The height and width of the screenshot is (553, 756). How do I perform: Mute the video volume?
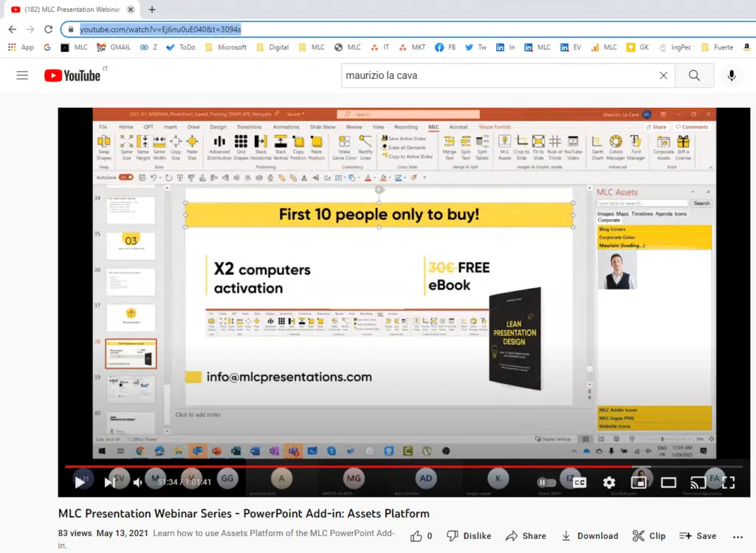pos(138,482)
